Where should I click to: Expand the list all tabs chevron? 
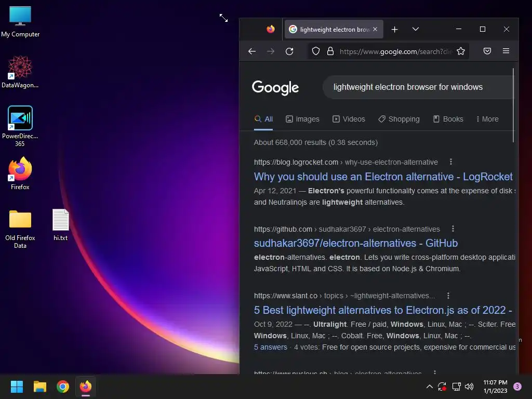pyautogui.click(x=415, y=29)
